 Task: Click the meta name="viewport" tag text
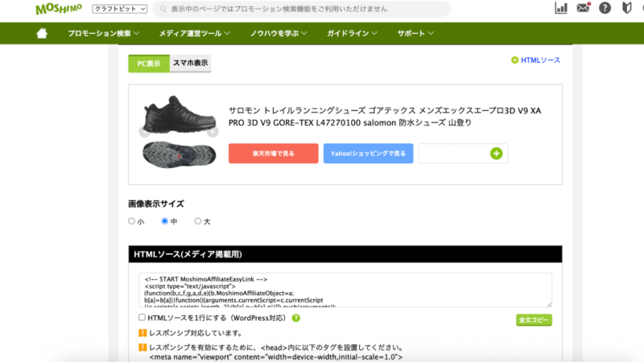pos(276,357)
